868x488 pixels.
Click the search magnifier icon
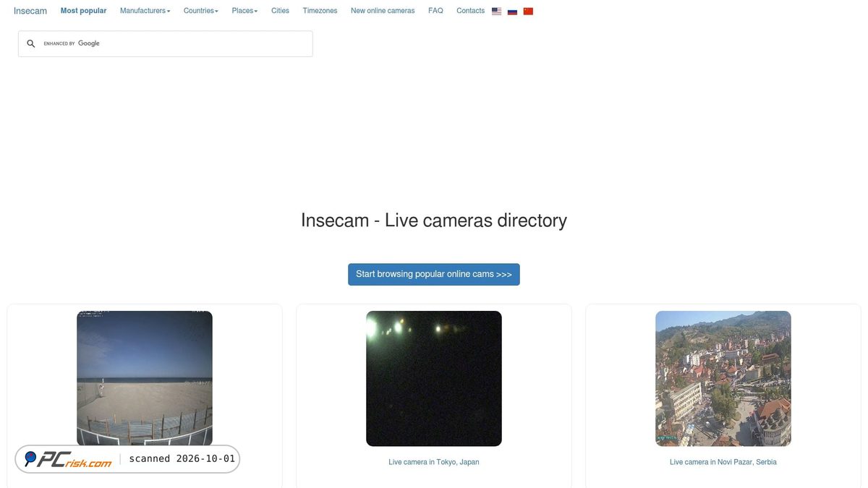click(x=31, y=44)
